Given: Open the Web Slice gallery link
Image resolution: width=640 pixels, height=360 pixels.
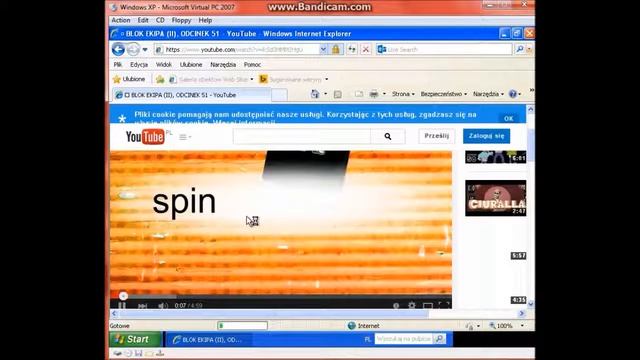Looking at the screenshot, I should pyautogui.click(x=211, y=79).
